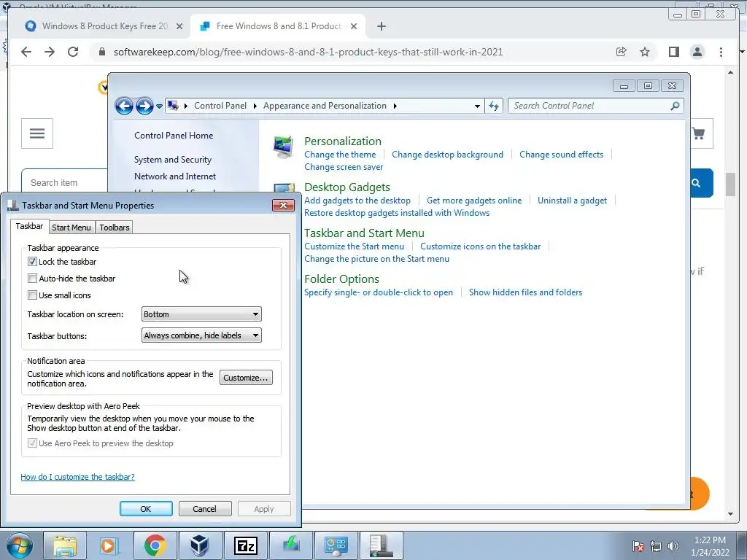Click the Personalization monitor icon
This screenshot has height=560, width=747.
(x=284, y=147)
